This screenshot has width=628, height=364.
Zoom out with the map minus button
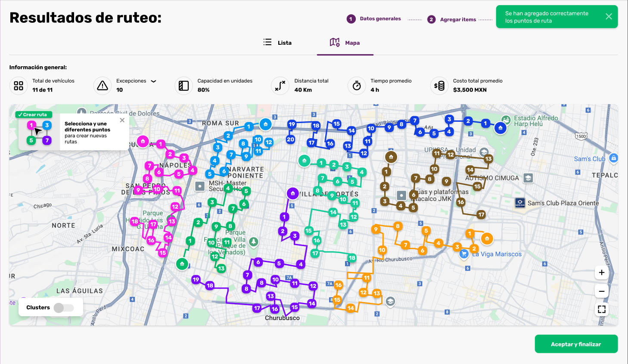coord(602,291)
